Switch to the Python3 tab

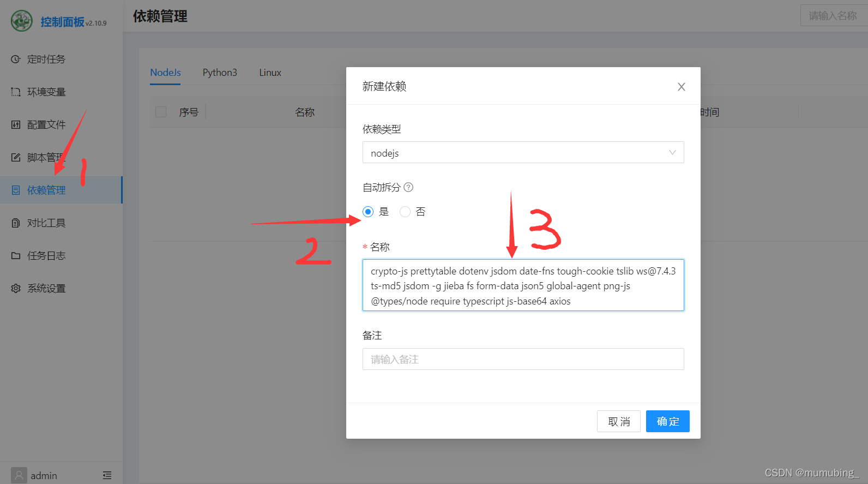pos(220,73)
